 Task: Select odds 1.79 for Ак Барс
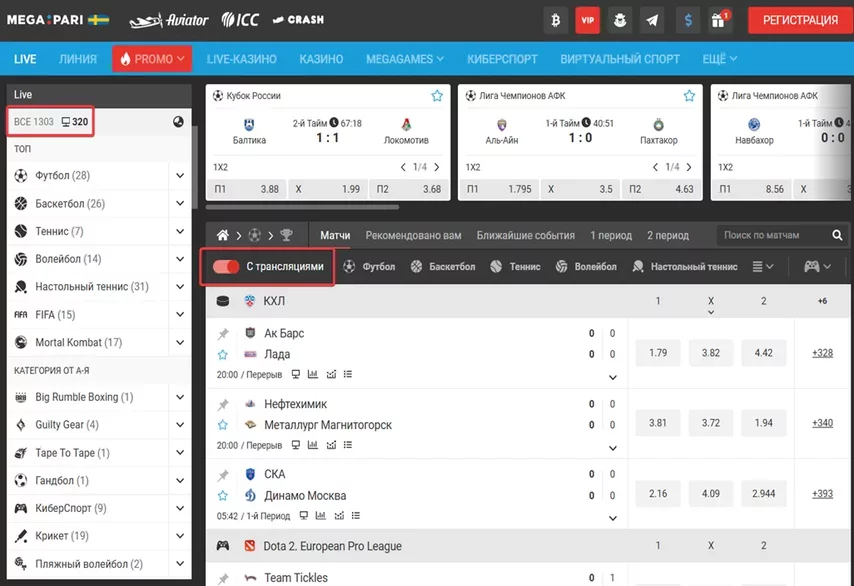click(x=658, y=353)
